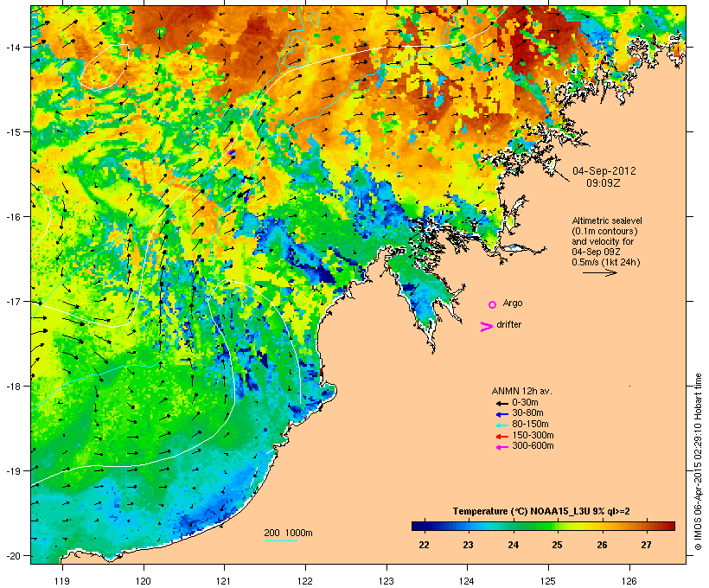Image resolution: width=709 pixels, height=588 pixels.
Task: Click the date label 04-Sep-2012
Action: [604, 171]
